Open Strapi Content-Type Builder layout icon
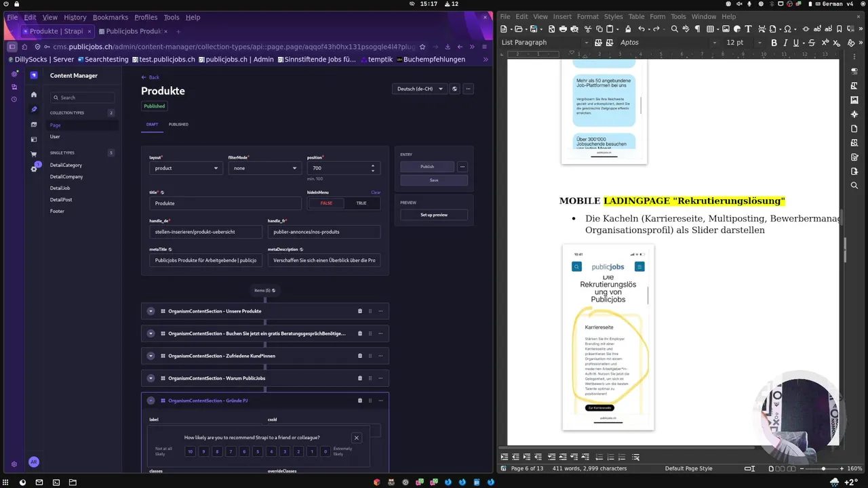 coord(34,140)
